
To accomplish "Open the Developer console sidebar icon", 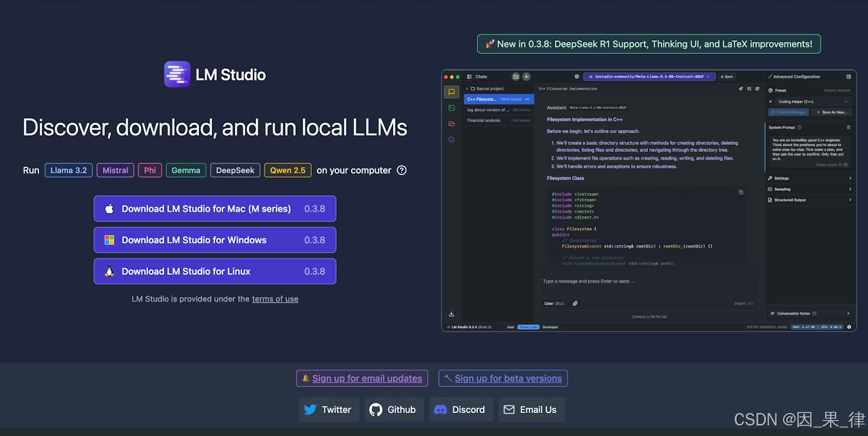I will 451,107.
